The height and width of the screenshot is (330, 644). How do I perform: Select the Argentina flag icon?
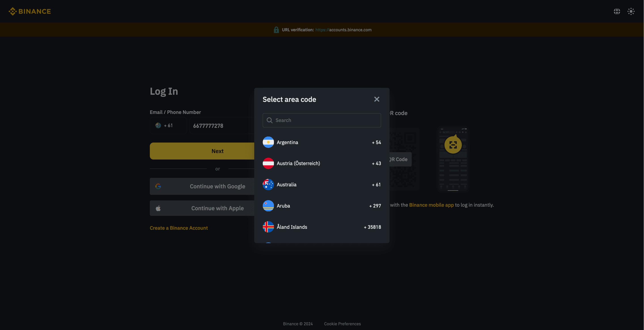(x=268, y=142)
